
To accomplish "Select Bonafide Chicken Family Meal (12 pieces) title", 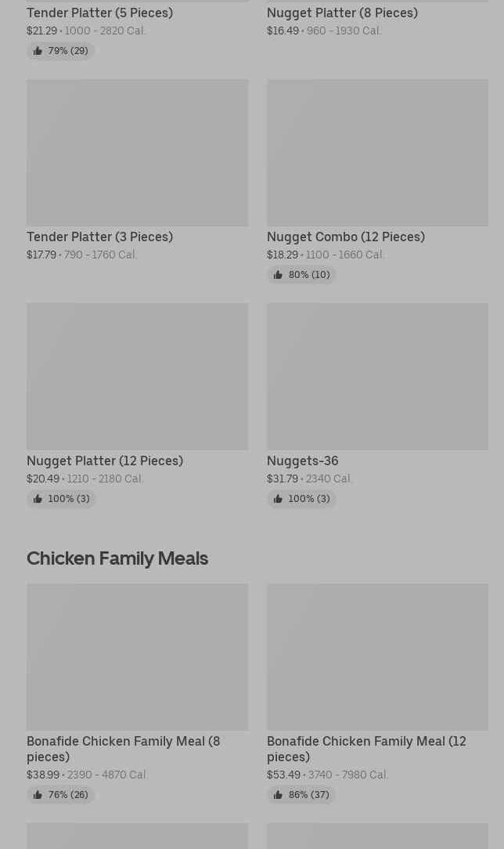I will coord(366,749).
